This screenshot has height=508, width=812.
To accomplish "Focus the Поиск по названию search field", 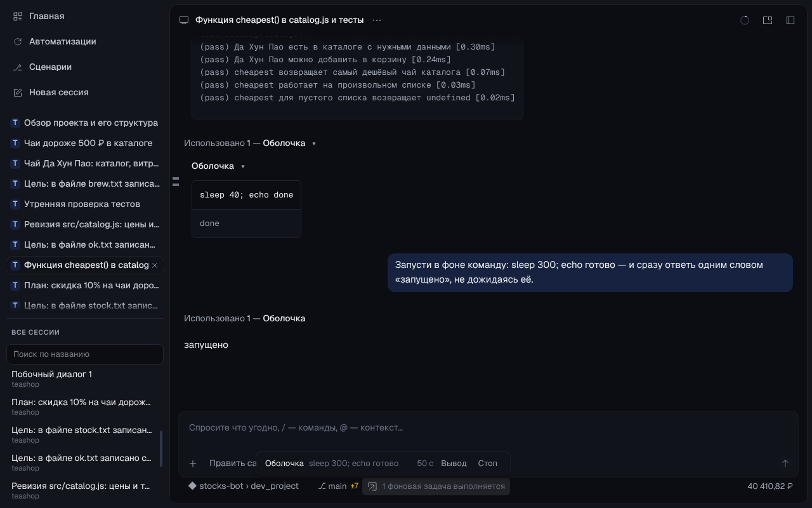I will pos(85,354).
